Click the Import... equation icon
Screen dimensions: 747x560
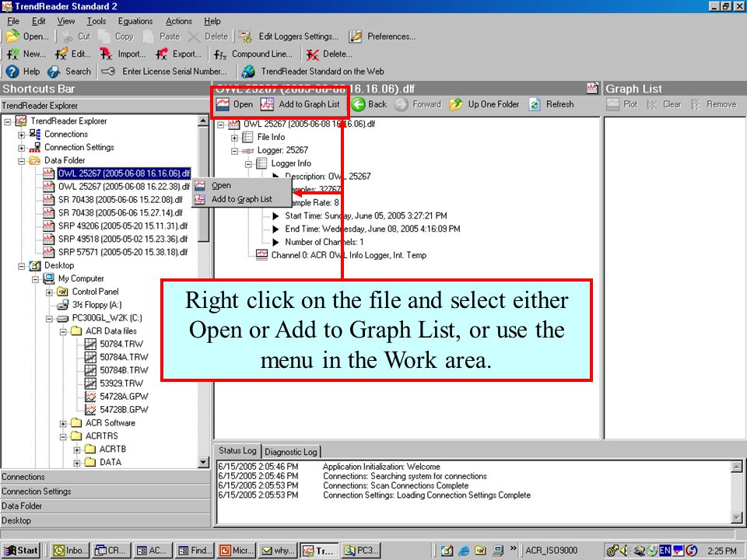[x=106, y=54]
